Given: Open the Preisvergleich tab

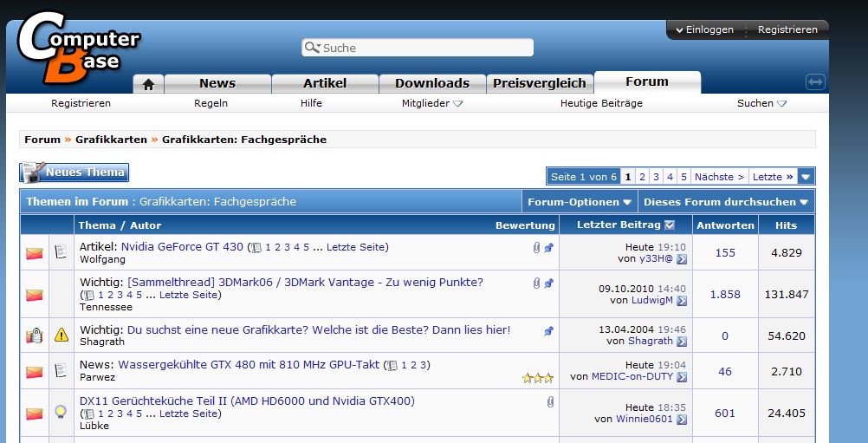Looking at the screenshot, I should coord(540,83).
